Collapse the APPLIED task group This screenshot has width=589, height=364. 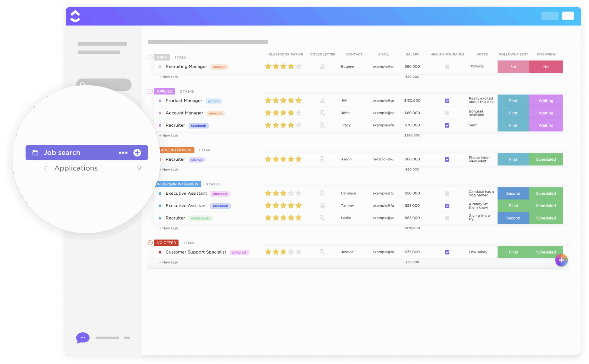tap(150, 91)
